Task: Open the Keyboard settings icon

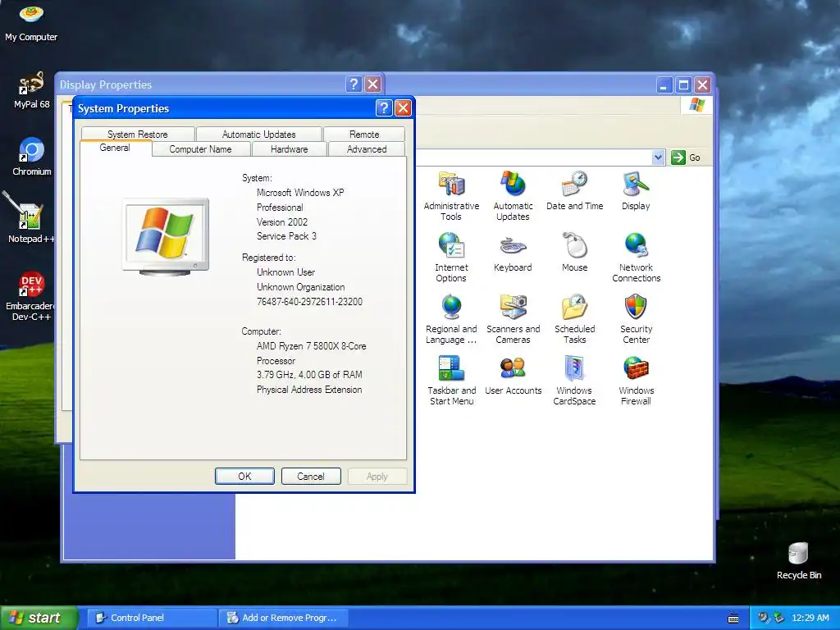Action: coord(513,253)
